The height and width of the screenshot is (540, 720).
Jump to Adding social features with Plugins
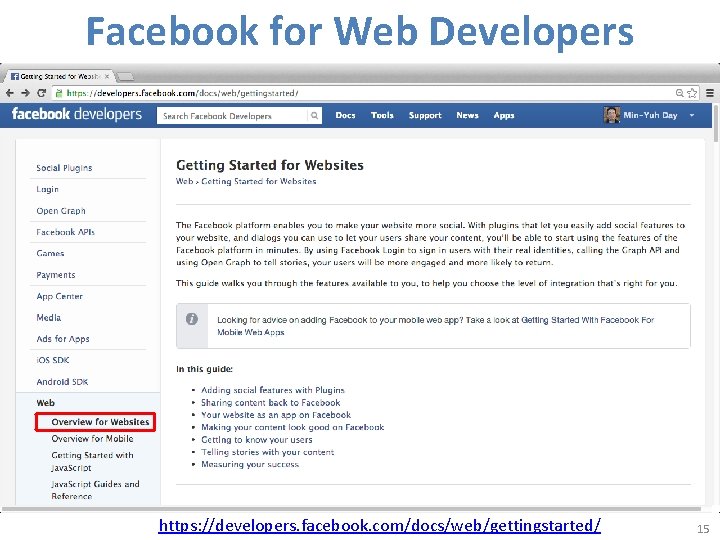point(273,390)
